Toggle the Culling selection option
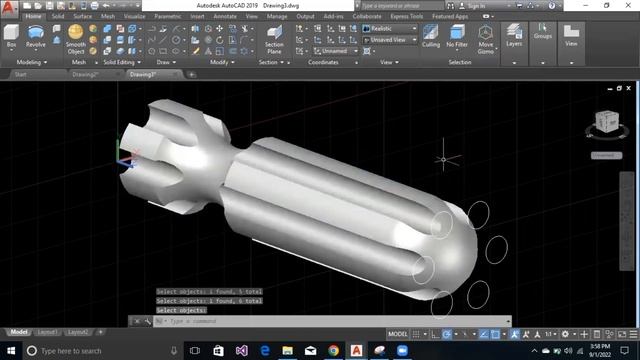 coord(431,36)
